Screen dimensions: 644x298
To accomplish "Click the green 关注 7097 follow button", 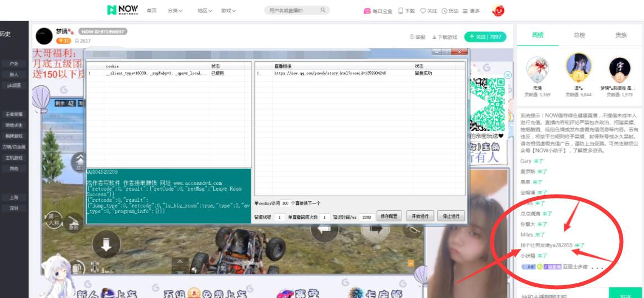I will click(x=485, y=37).
